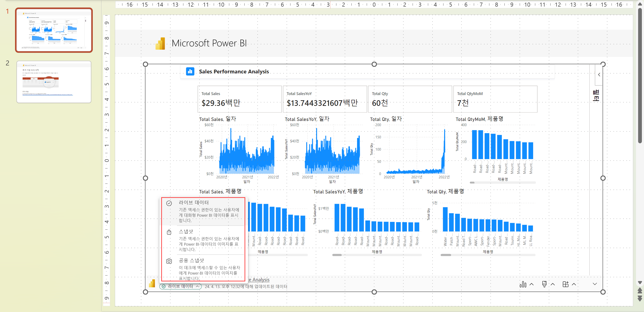
Task: Click the lock icon beside 스냅샷
Action: pos(169,232)
